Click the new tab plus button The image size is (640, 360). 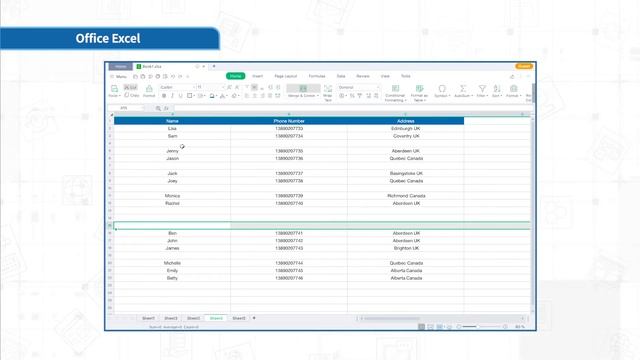214,66
